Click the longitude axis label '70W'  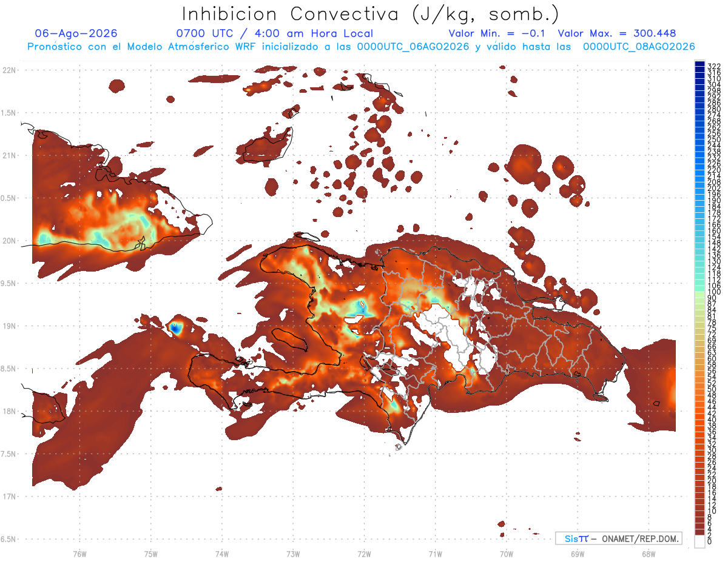tap(507, 554)
